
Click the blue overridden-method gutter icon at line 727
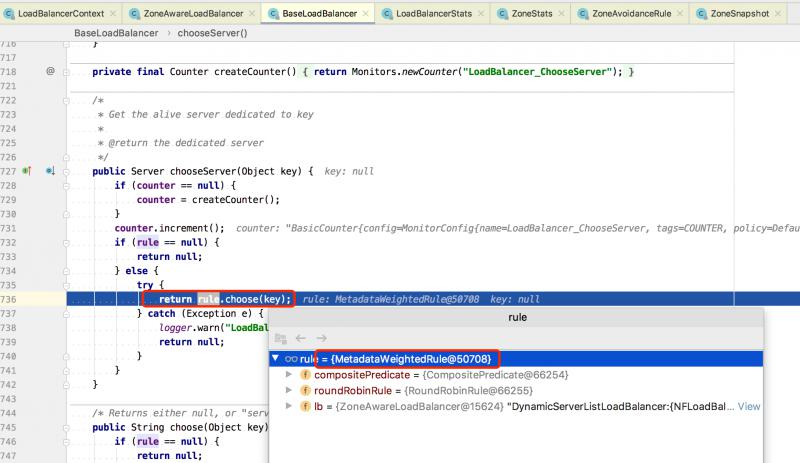point(50,170)
